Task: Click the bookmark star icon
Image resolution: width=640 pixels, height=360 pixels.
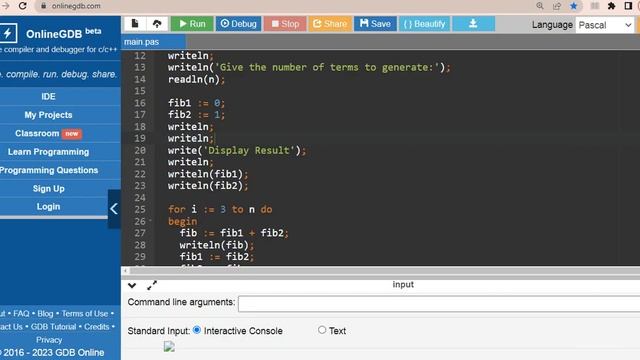Action: click(x=573, y=6)
